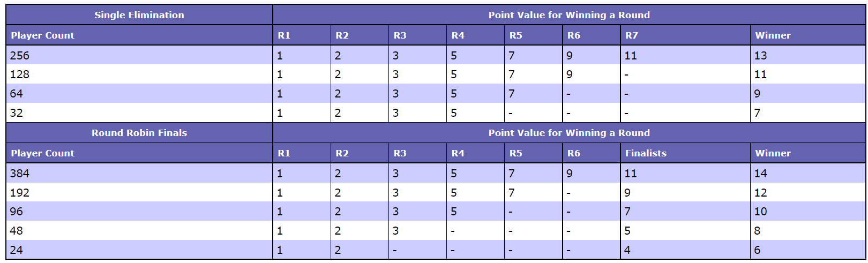The height and width of the screenshot is (263, 868).
Task: Click the Winner header in Single Elimination table
Action: 773,35
